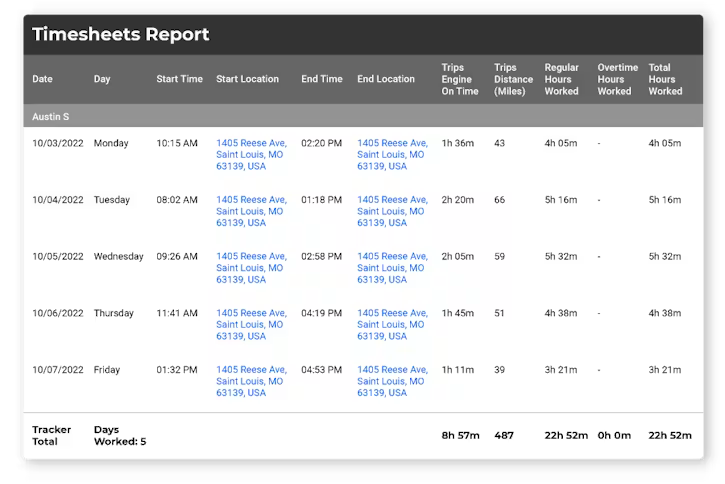Click the Total Hours Worked header
This screenshot has width=725, height=484.
pyautogui.click(x=665, y=79)
